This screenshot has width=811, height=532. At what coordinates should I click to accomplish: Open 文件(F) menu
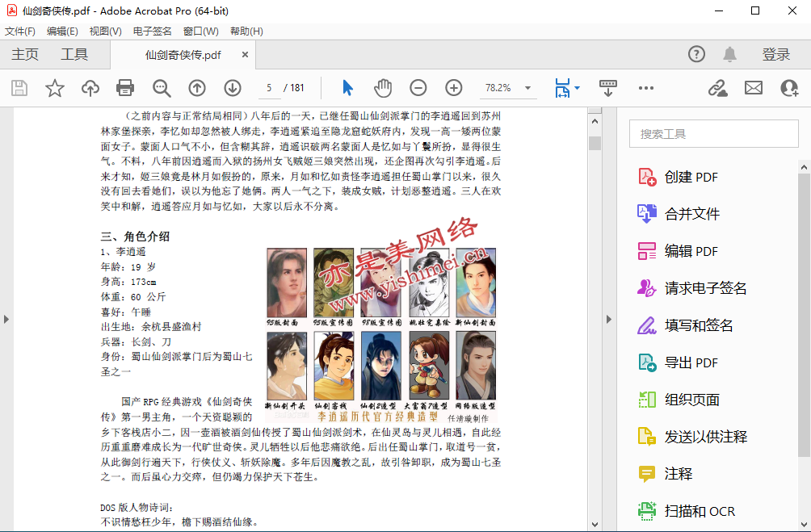[x=19, y=31]
